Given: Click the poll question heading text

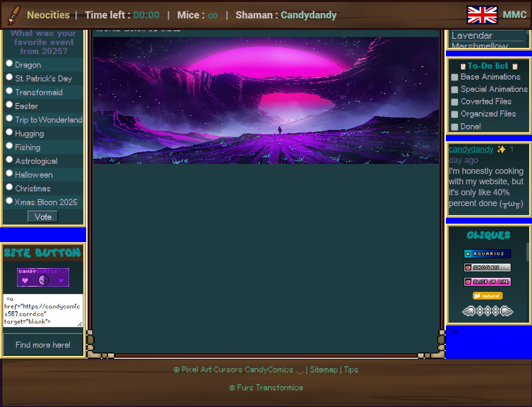Looking at the screenshot, I should pos(44,42).
